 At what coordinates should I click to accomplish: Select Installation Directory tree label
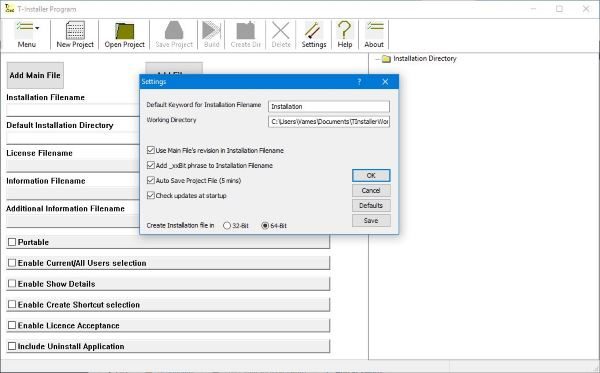click(x=425, y=59)
